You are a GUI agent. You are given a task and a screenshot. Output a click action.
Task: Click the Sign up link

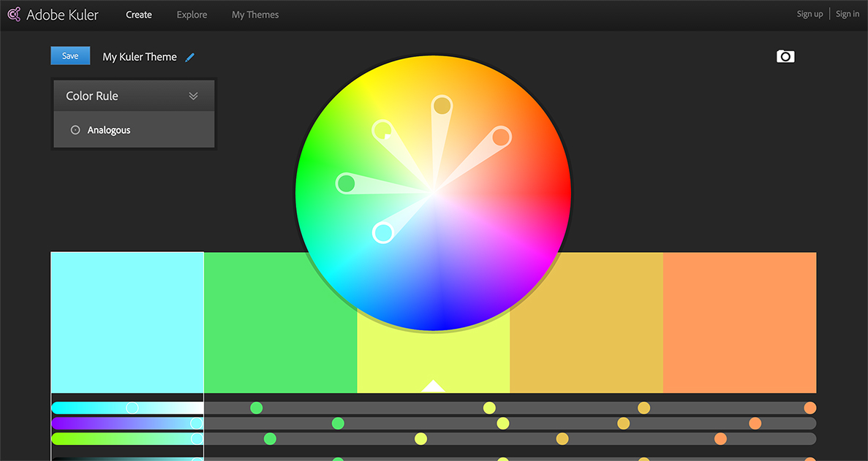pyautogui.click(x=810, y=15)
